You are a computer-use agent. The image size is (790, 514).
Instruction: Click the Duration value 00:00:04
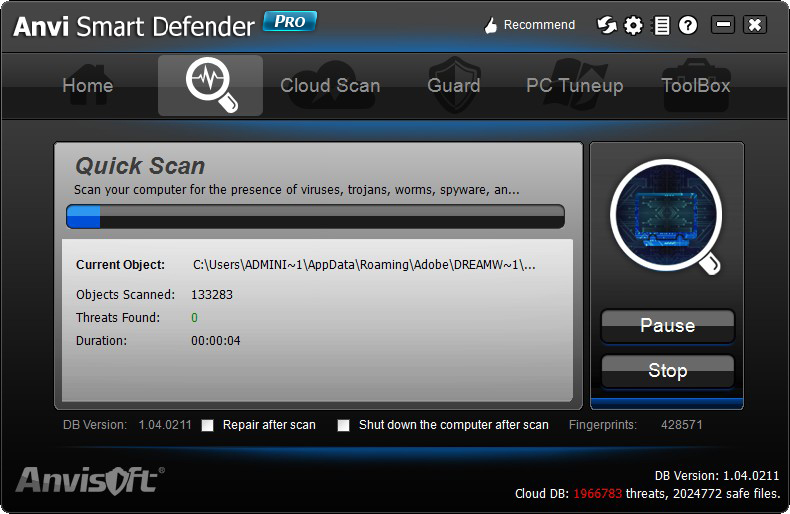tap(216, 341)
